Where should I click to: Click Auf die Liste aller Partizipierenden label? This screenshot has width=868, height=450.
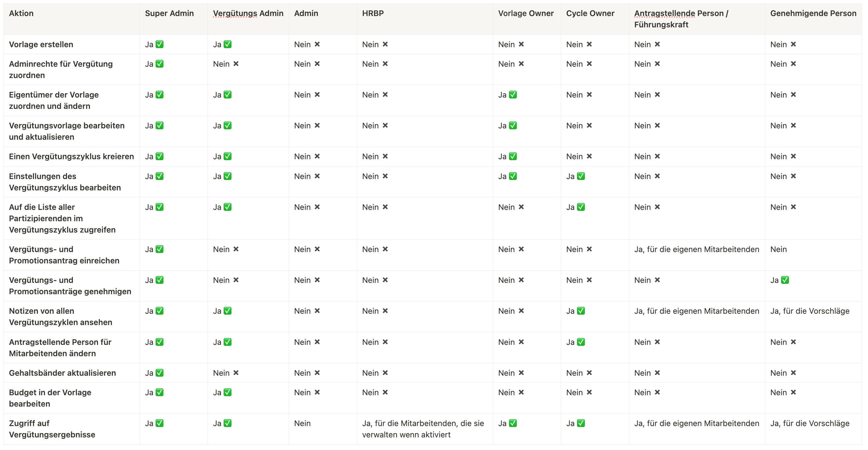62,218
